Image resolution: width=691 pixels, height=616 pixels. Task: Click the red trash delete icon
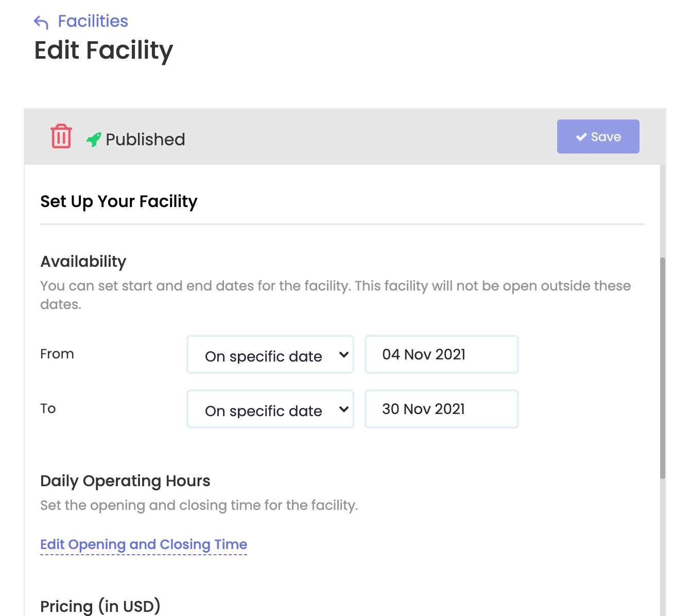coord(61,136)
